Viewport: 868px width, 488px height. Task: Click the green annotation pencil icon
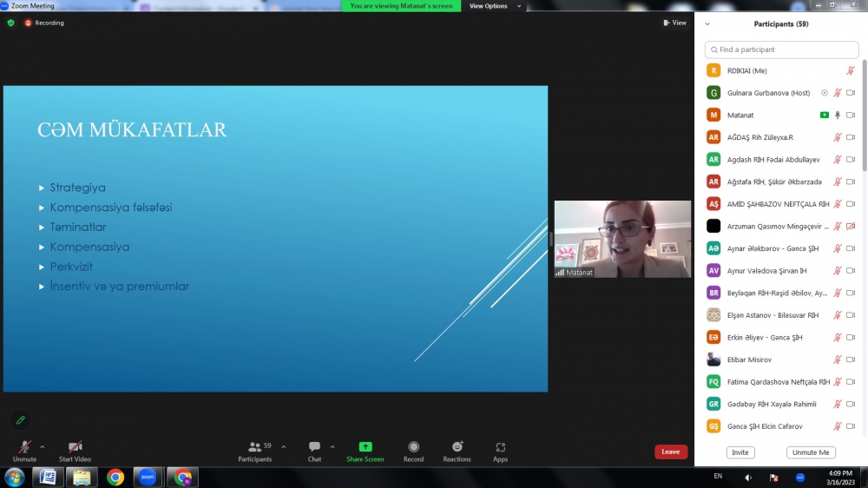[x=21, y=420]
